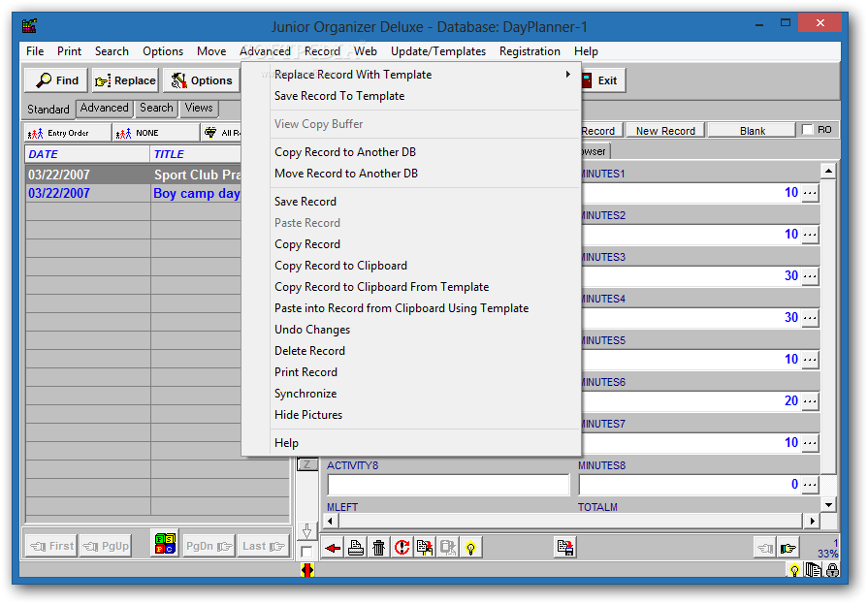
Task: Click the printer icon in bottom toolbar
Action: [x=356, y=548]
